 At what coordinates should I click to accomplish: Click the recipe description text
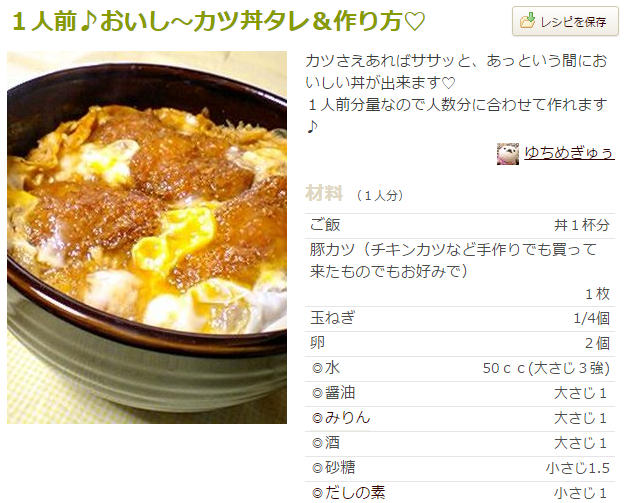pyautogui.click(x=456, y=94)
